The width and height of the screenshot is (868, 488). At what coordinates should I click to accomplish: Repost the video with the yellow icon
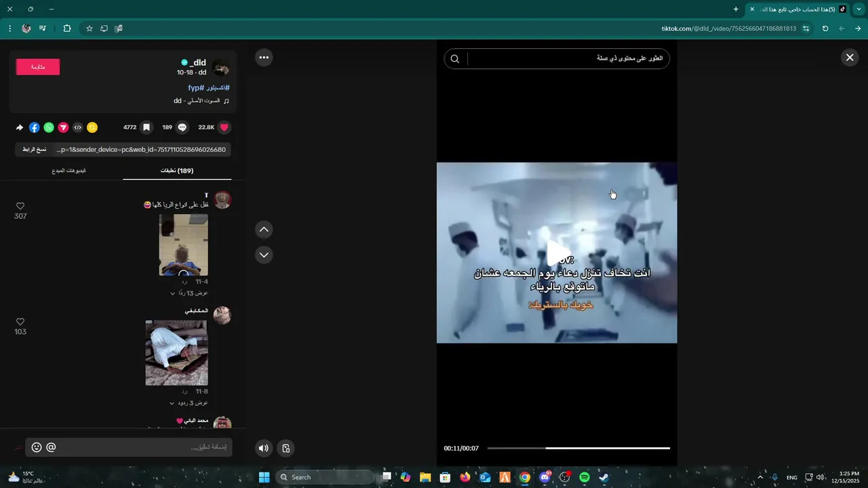pos(92,127)
